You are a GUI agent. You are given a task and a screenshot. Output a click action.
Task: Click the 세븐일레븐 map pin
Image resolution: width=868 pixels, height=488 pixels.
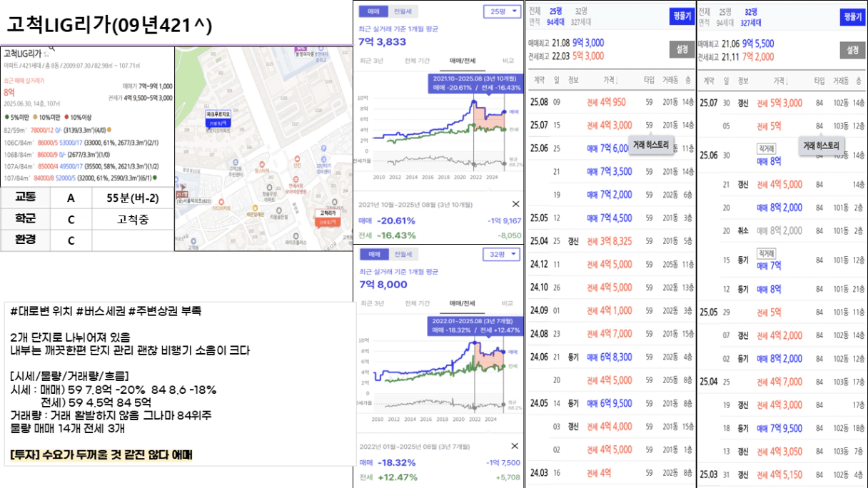[256, 210]
